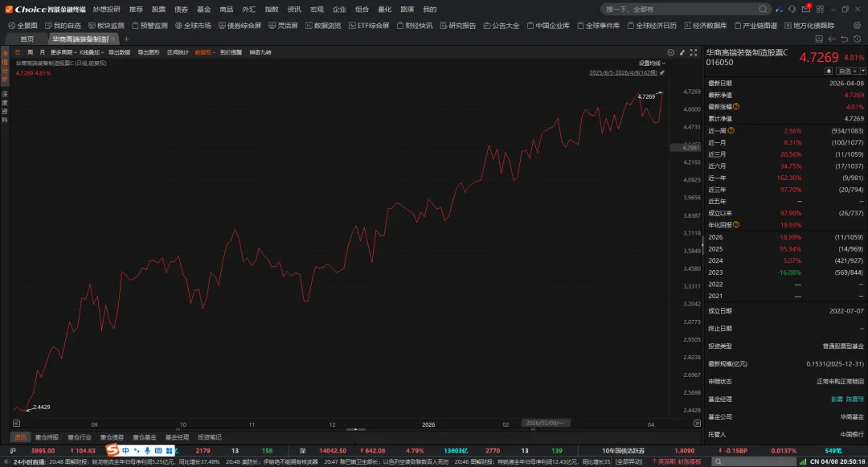Click 到价提醒 price reminder
Screen dimensions: 868x467
(231, 52)
